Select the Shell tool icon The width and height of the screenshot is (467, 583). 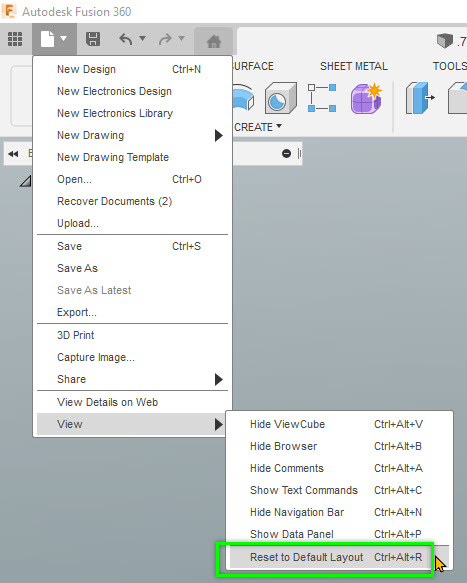(x=281, y=98)
